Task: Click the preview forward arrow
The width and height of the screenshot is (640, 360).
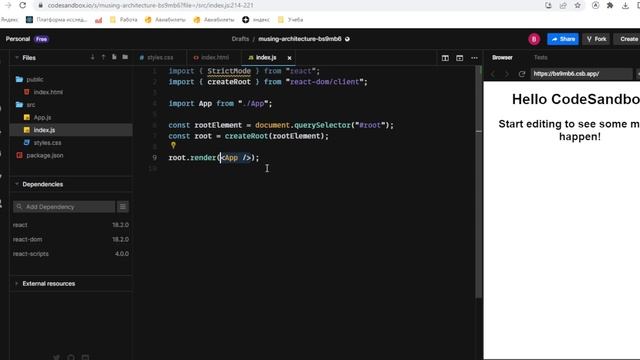Action: pyautogui.click(x=507, y=74)
